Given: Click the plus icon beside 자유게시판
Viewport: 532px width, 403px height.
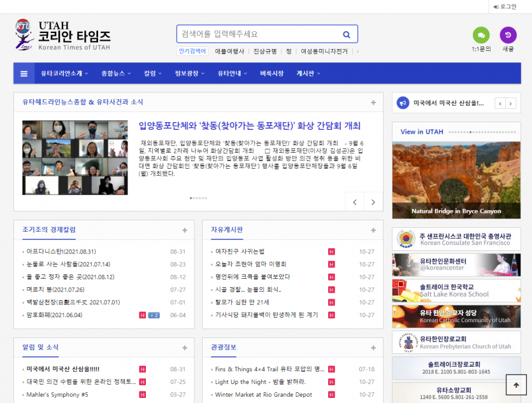Looking at the screenshot, I should [x=373, y=230].
